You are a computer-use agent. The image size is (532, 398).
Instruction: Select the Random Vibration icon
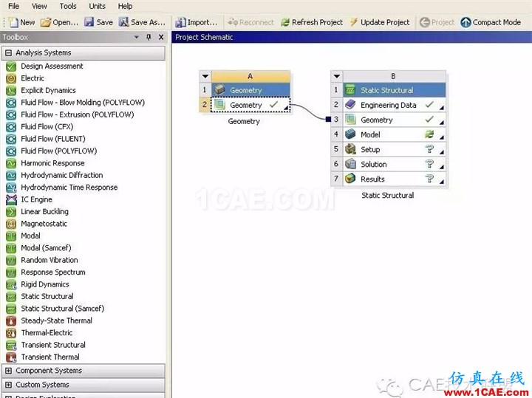click(x=11, y=260)
